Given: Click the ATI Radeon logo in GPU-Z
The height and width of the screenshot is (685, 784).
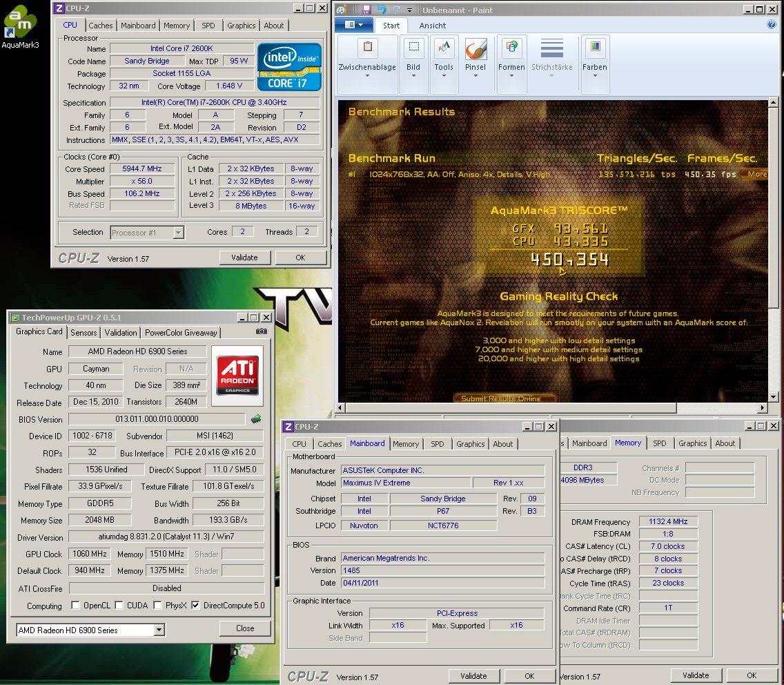Looking at the screenshot, I should point(237,375).
